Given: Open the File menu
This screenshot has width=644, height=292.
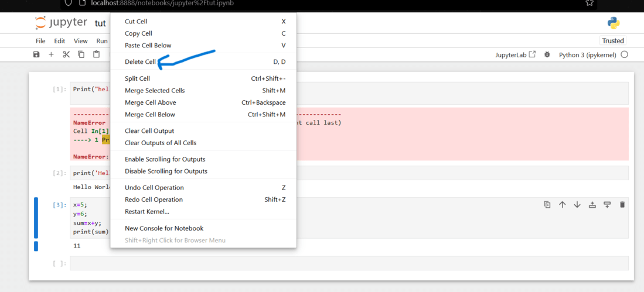Looking at the screenshot, I should [x=40, y=41].
